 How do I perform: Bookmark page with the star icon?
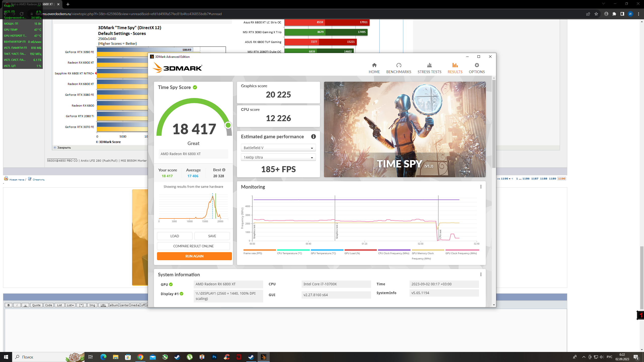(x=596, y=14)
